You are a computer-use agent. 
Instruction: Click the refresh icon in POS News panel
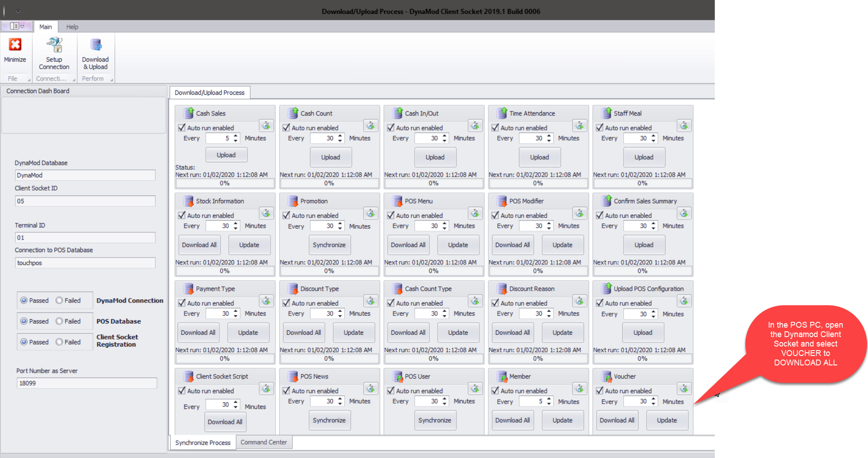pyautogui.click(x=371, y=389)
